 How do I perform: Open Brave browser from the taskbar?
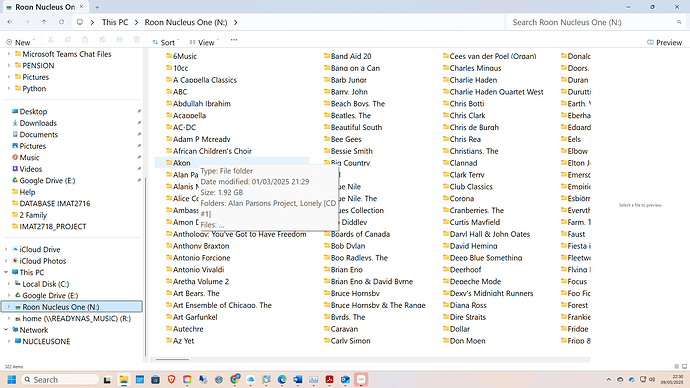[171, 380]
